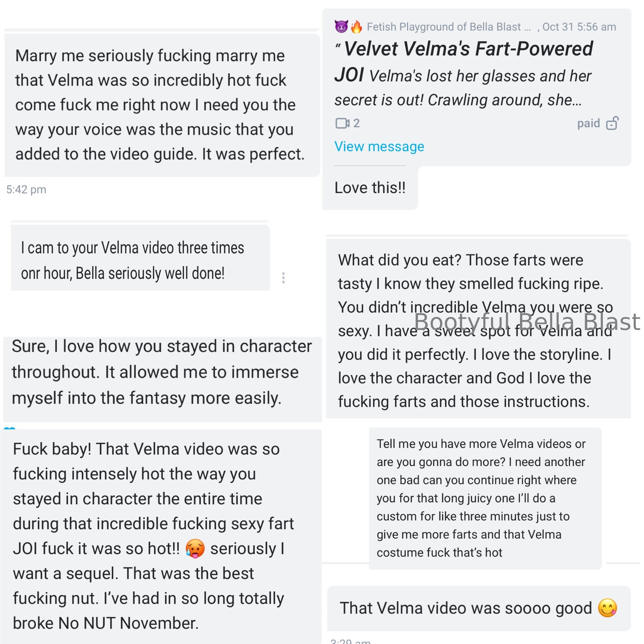Open the View message link
Viewport: 644px width, 644px height.
click(x=379, y=147)
